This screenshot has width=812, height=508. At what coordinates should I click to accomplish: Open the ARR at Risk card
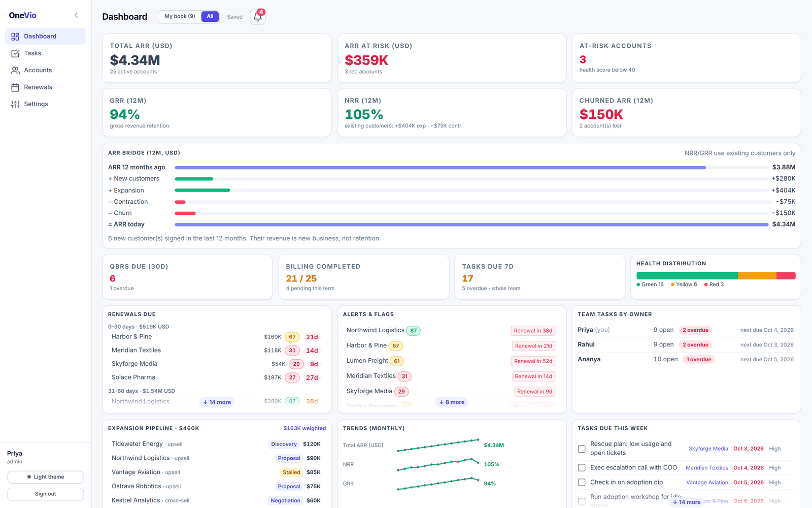click(452, 58)
